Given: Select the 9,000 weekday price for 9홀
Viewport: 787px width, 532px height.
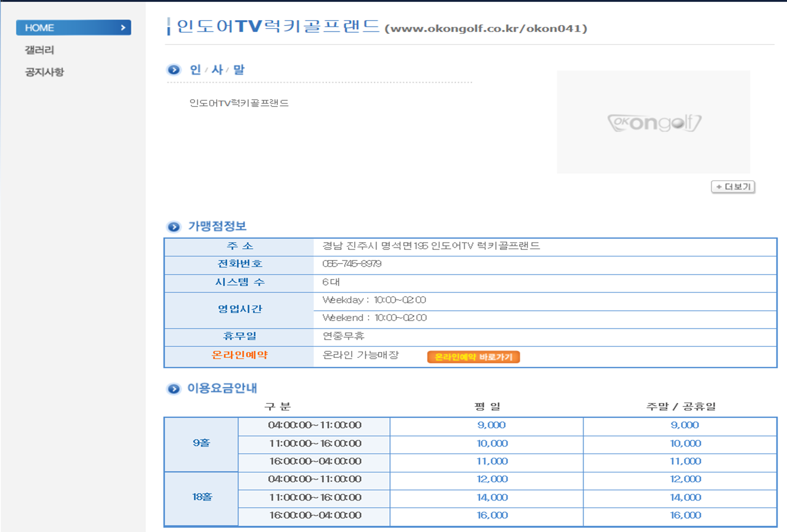Looking at the screenshot, I should (491, 426).
